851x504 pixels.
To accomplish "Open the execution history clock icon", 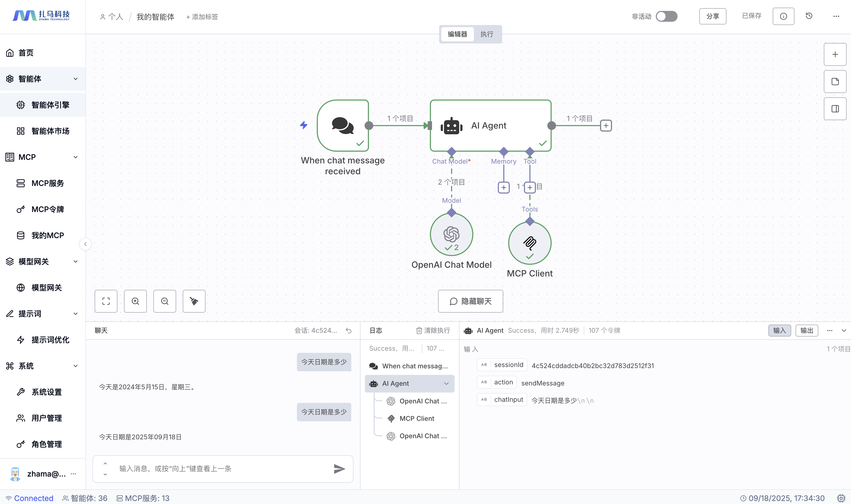I will coord(809,16).
